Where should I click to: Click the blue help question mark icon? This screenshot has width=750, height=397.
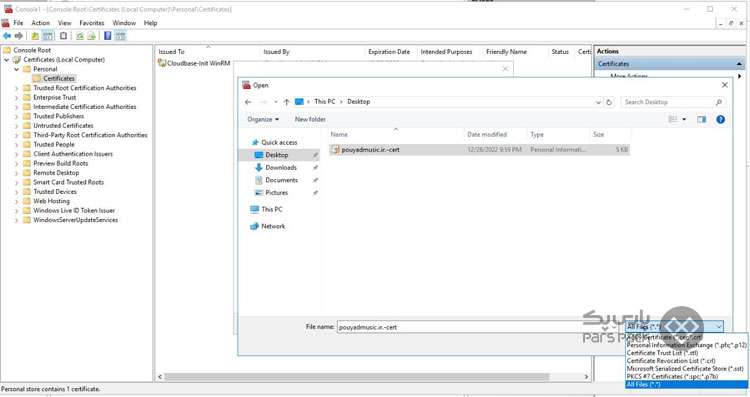(x=720, y=119)
